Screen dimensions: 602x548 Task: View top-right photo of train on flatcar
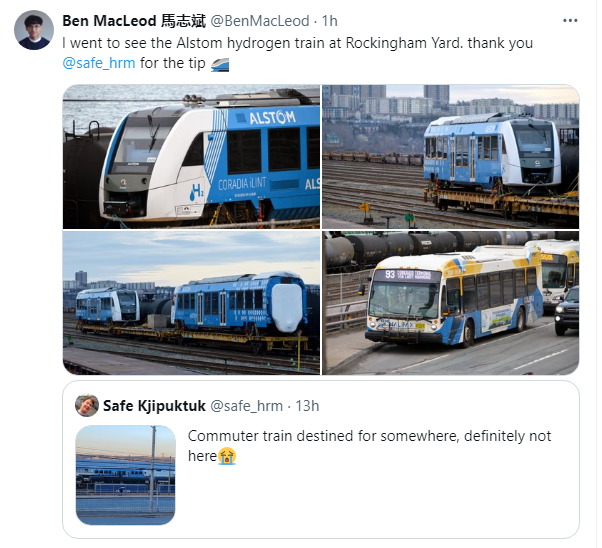tap(450, 157)
